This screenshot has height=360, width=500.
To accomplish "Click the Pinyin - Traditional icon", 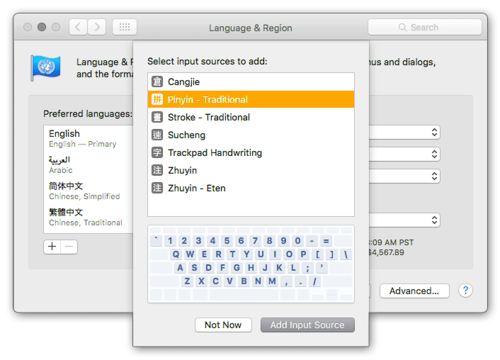I will [157, 99].
